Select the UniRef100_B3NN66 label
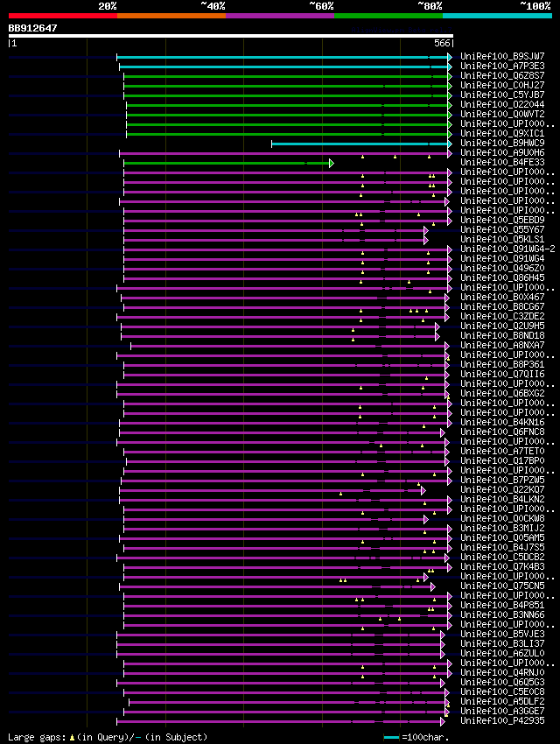 502,615
